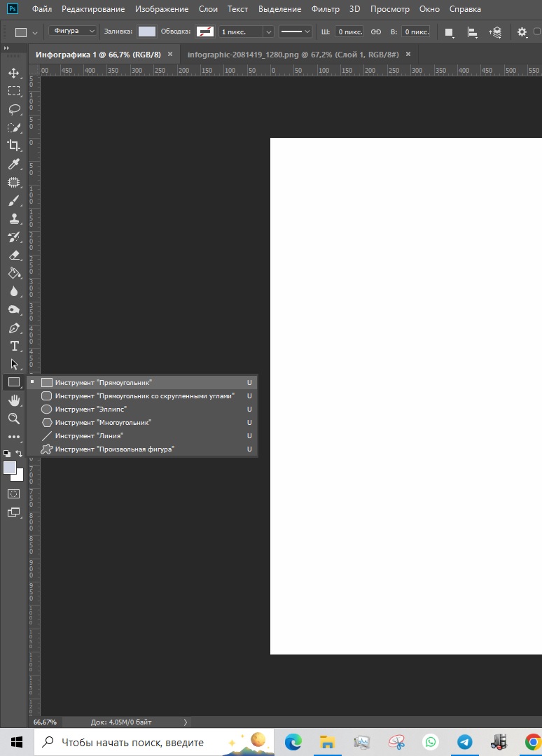Activate the Hand tool
The image size is (542, 756).
13,400
